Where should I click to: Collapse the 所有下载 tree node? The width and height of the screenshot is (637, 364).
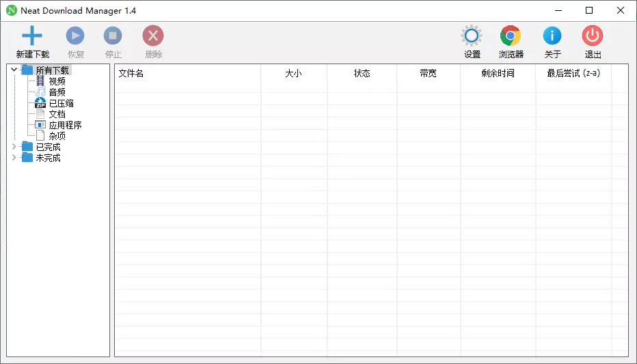click(x=14, y=70)
